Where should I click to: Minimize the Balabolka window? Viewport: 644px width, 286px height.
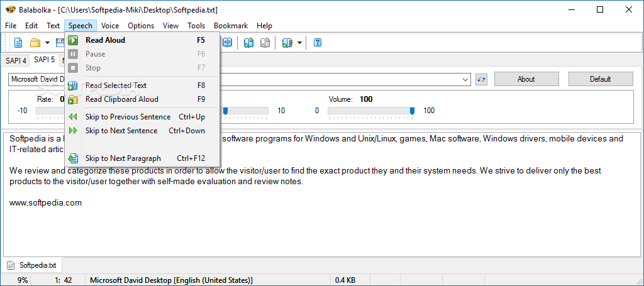[x=572, y=9]
